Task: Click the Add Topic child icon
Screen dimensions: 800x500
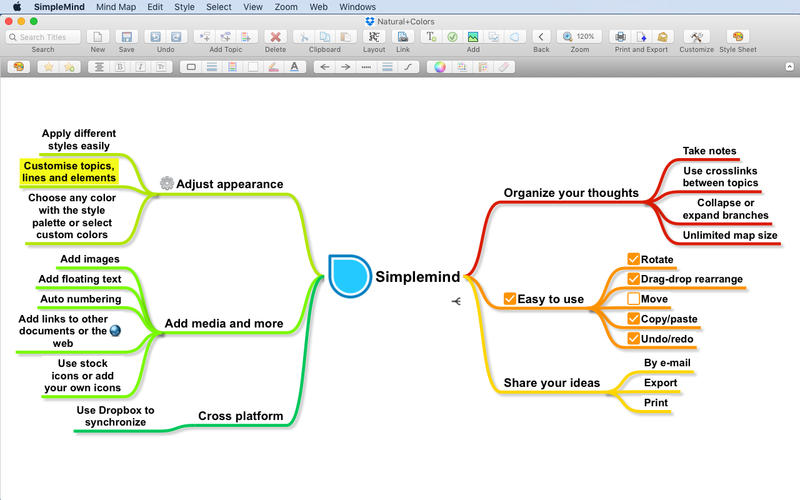Action: pyautogui.click(x=205, y=37)
